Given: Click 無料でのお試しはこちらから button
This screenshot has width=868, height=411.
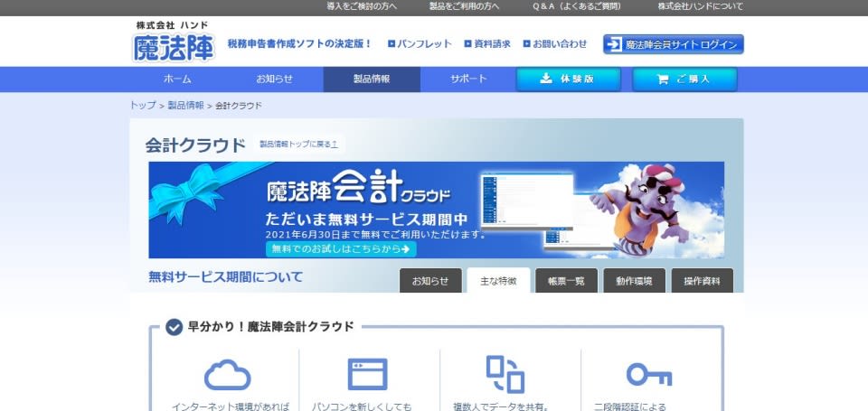Looking at the screenshot, I should coord(341,249).
